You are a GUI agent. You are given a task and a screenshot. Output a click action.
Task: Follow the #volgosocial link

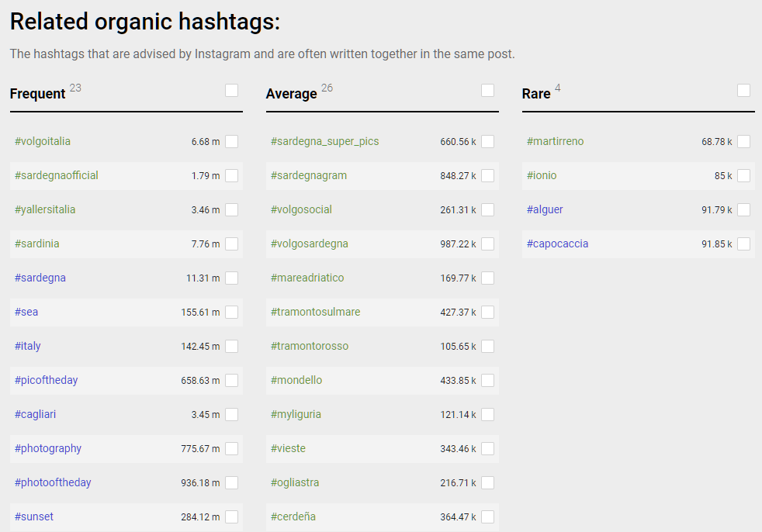[301, 210]
